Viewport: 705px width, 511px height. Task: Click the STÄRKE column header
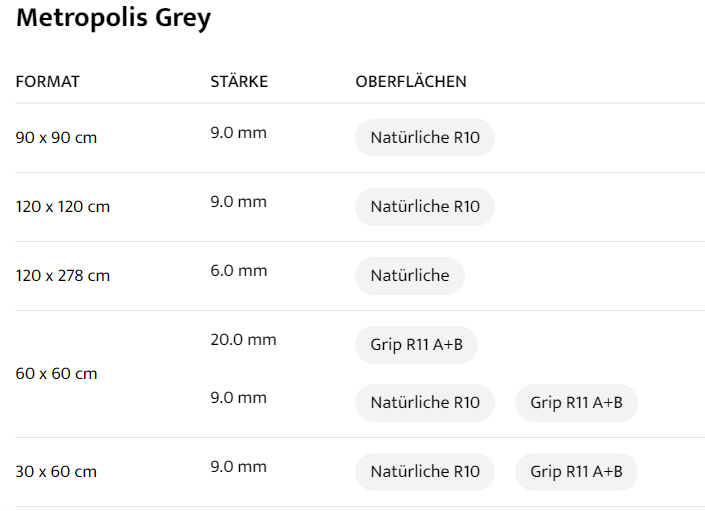point(239,82)
